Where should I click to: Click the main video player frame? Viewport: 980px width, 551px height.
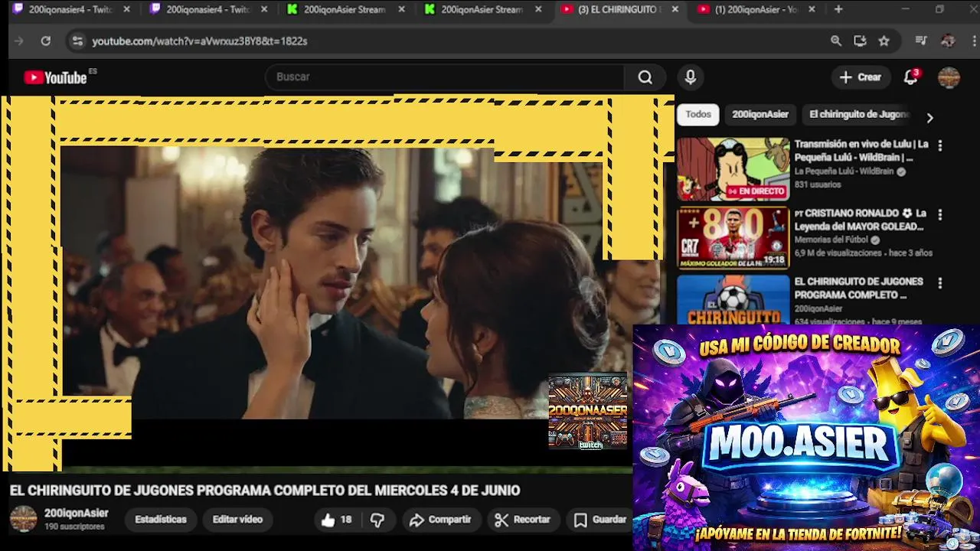click(x=337, y=283)
